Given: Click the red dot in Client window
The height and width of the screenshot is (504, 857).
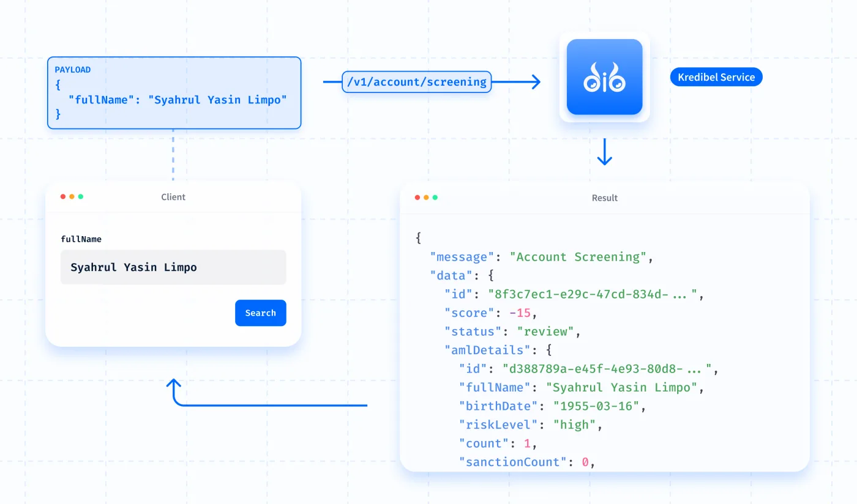Looking at the screenshot, I should 63,197.
